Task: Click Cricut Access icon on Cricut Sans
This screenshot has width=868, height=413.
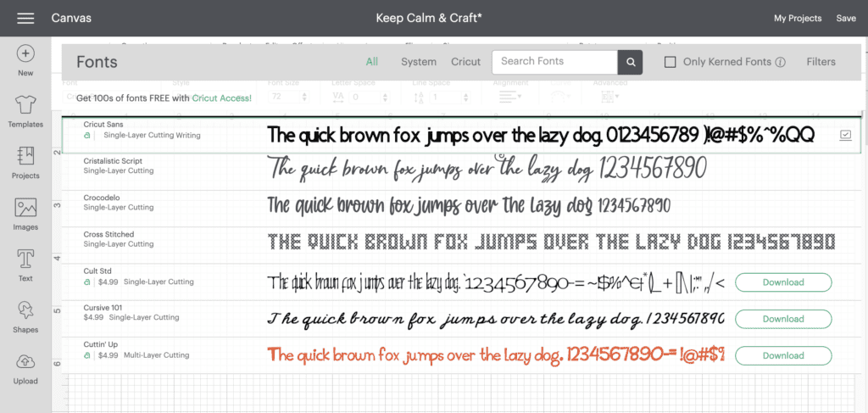Action: coord(87,135)
